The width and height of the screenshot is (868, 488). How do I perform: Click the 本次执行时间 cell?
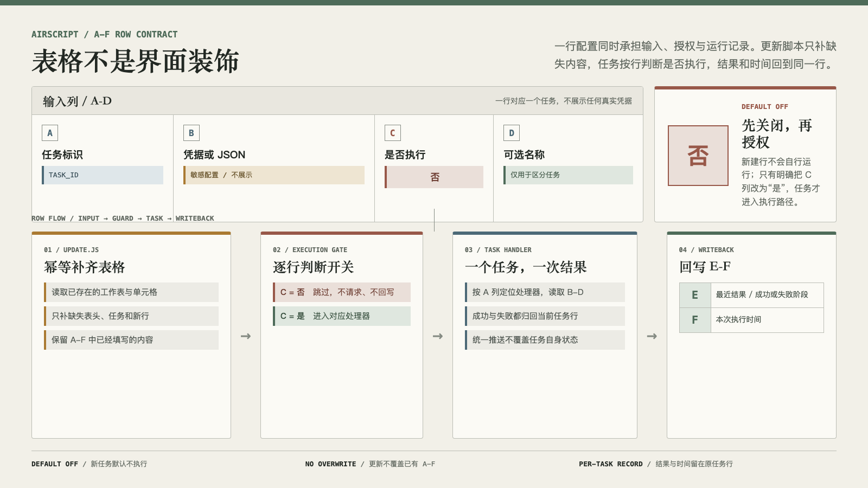pyautogui.click(x=767, y=320)
